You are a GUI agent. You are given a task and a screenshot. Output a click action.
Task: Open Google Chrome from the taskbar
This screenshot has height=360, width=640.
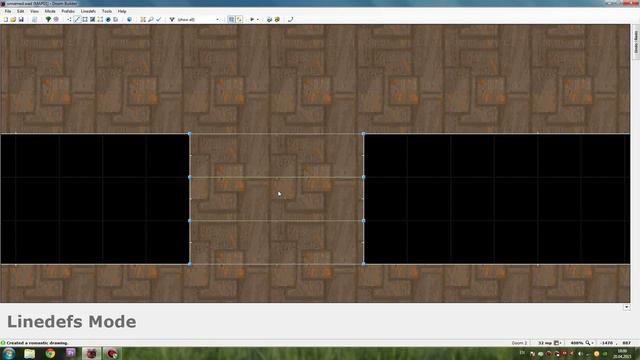tap(50, 353)
